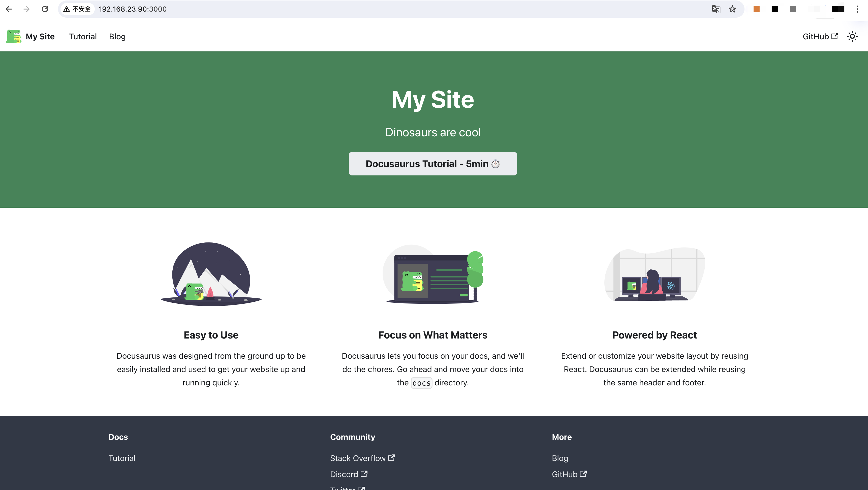Open Chrome's three-dot menu
868x490 pixels.
pyautogui.click(x=858, y=9)
